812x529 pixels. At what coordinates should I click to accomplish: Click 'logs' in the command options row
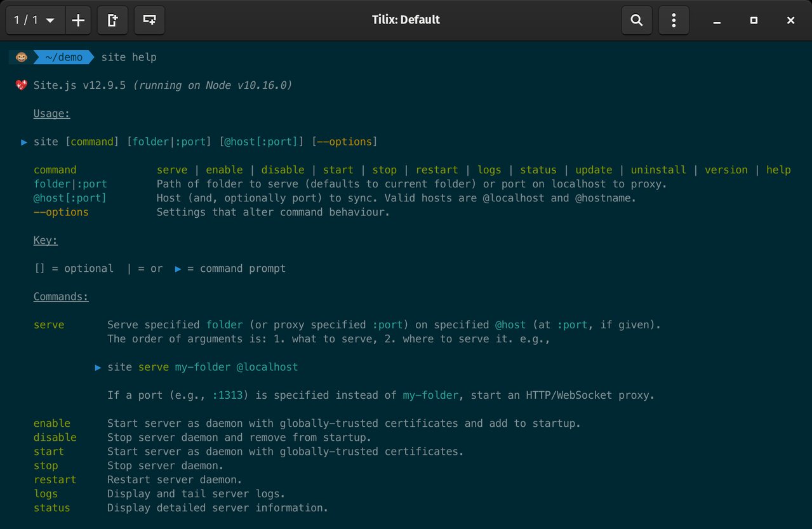[x=489, y=170]
